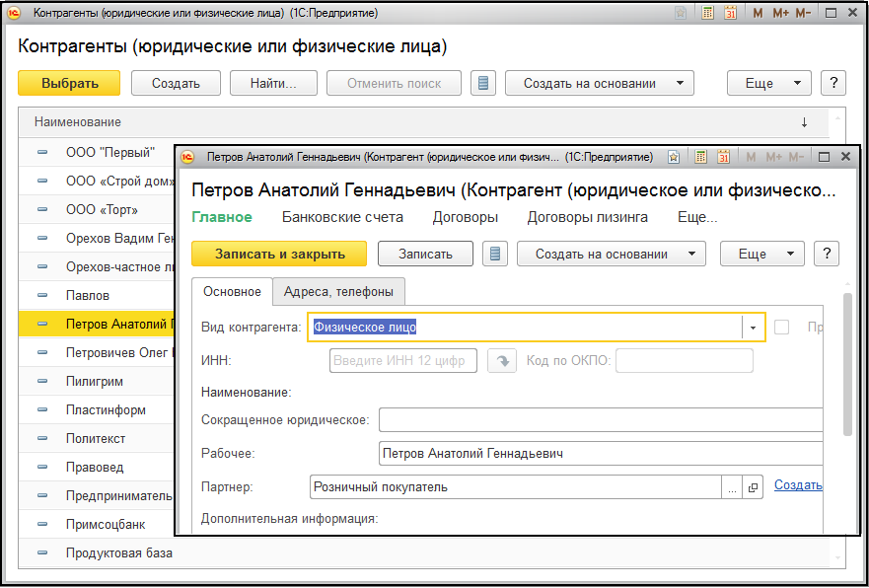Click Найти... button

click(x=274, y=83)
